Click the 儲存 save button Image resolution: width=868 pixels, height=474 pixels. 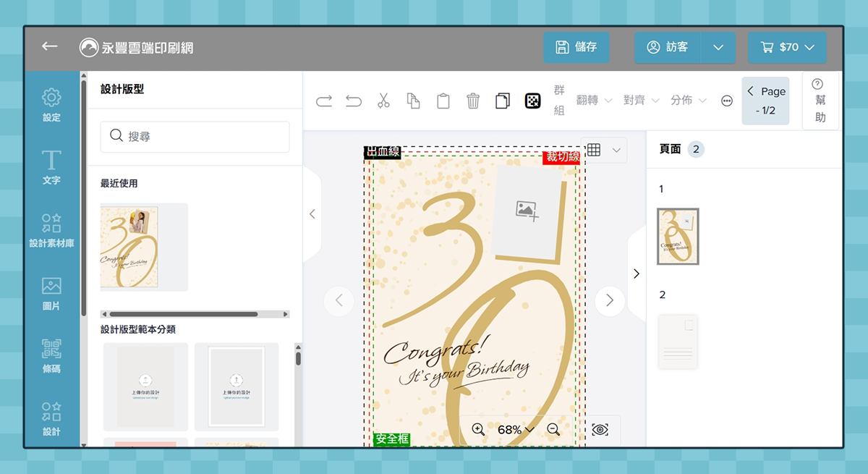(x=576, y=47)
